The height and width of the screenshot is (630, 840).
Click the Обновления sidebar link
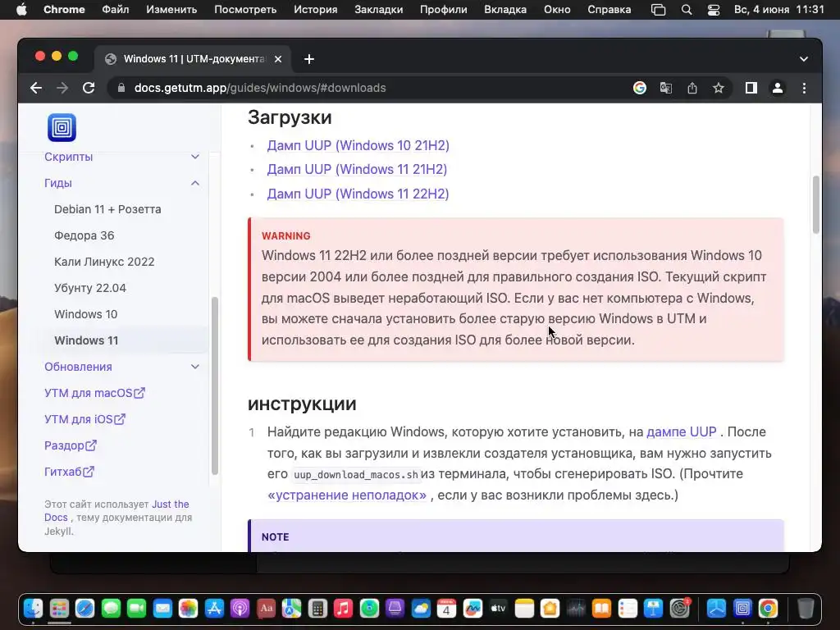pyautogui.click(x=78, y=367)
